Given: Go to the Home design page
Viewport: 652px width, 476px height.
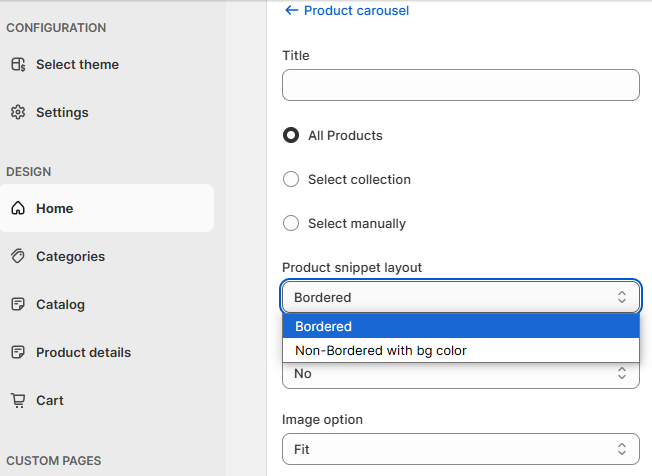Looking at the screenshot, I should coord(107,208).
